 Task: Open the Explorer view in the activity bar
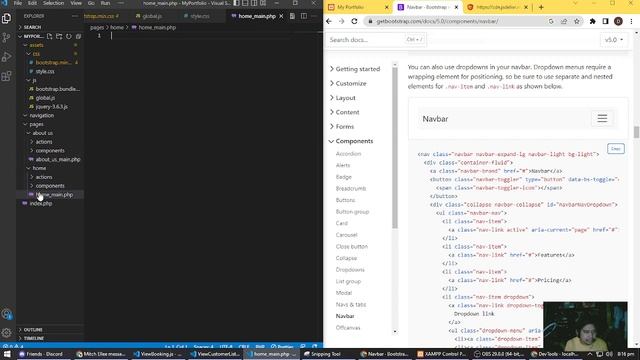(x=7, y=18)
